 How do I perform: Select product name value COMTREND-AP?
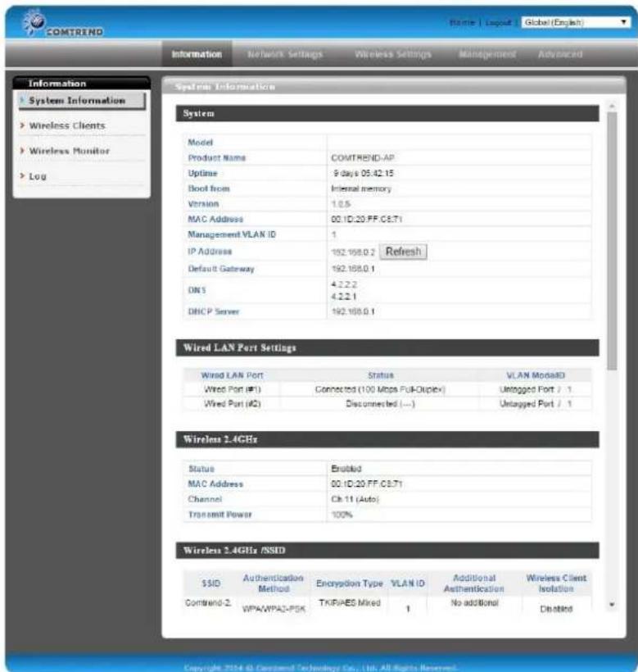pyautogui.click(x=363, y=157)
